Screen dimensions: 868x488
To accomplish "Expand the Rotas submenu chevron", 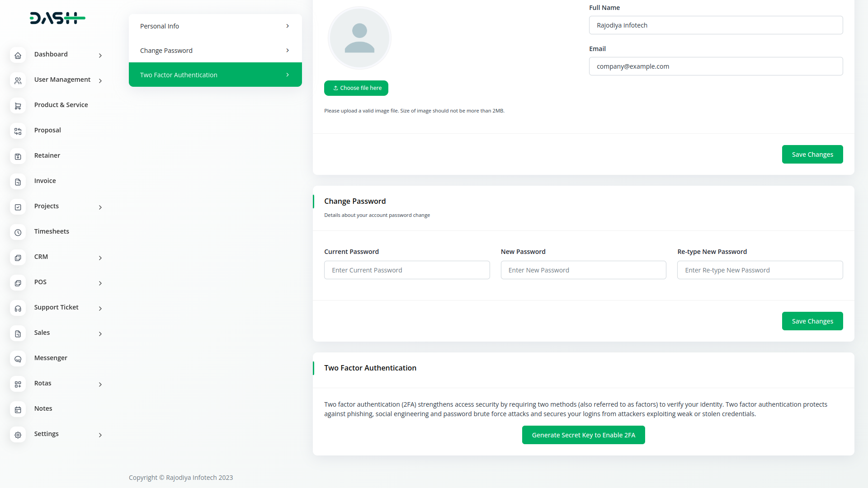I will coord(100,384).
